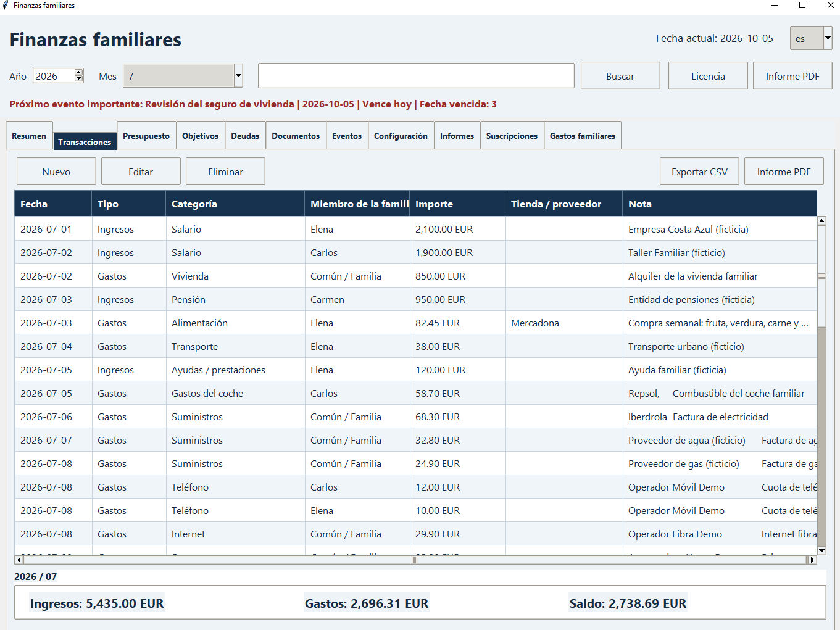The width and height of the screenshot is (840, 630).
Task: Click the Buscar button
Action: (620, 76)
